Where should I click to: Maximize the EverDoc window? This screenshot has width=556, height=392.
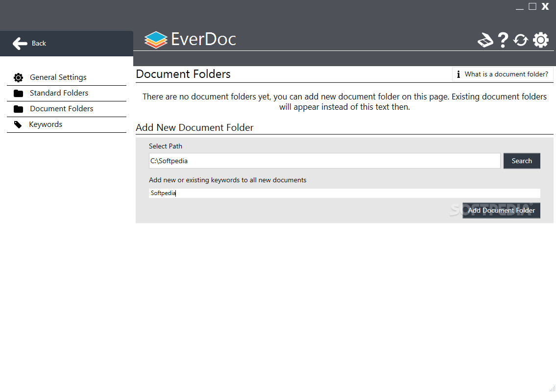532,6
